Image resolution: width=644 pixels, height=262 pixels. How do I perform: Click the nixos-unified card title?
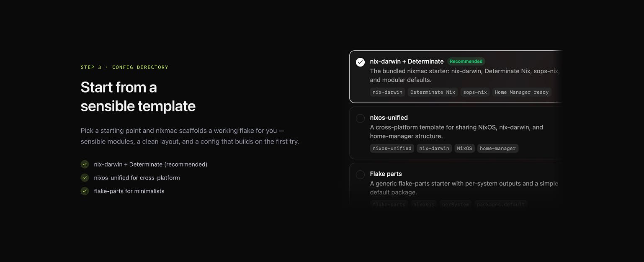pyautogui.click(x=389, y=118)
